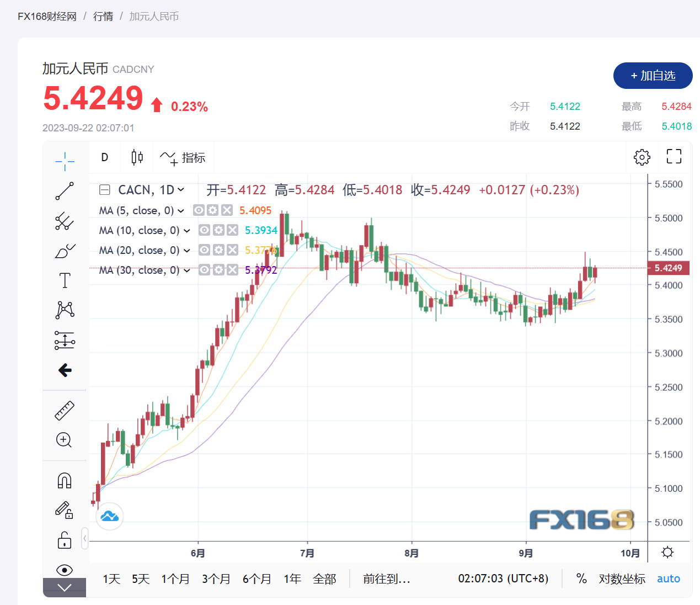
Task: Click the 加自选 button
Action: (653, 76)
